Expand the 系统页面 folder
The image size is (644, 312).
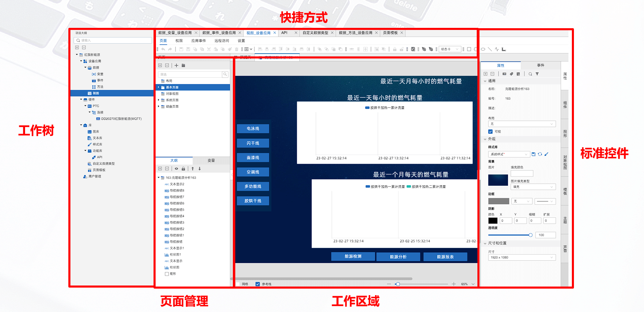tap(158, 100)
